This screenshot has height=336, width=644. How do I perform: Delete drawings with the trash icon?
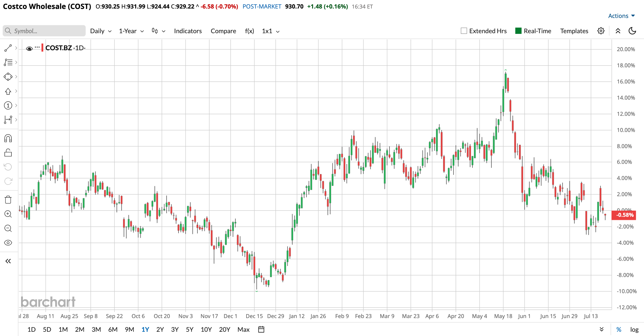[x=8, y=200]
